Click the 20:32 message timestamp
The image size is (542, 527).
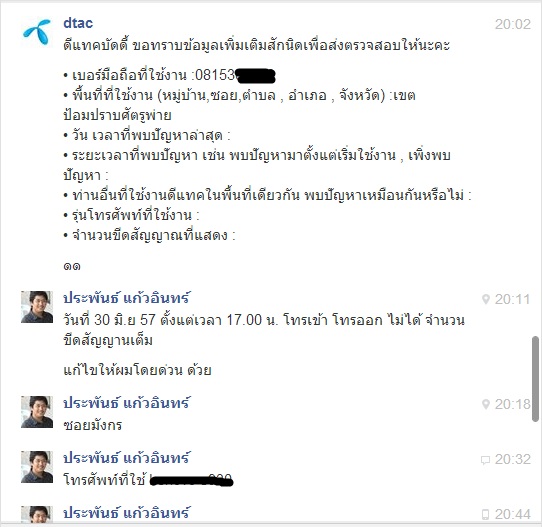tap(512, 459)
